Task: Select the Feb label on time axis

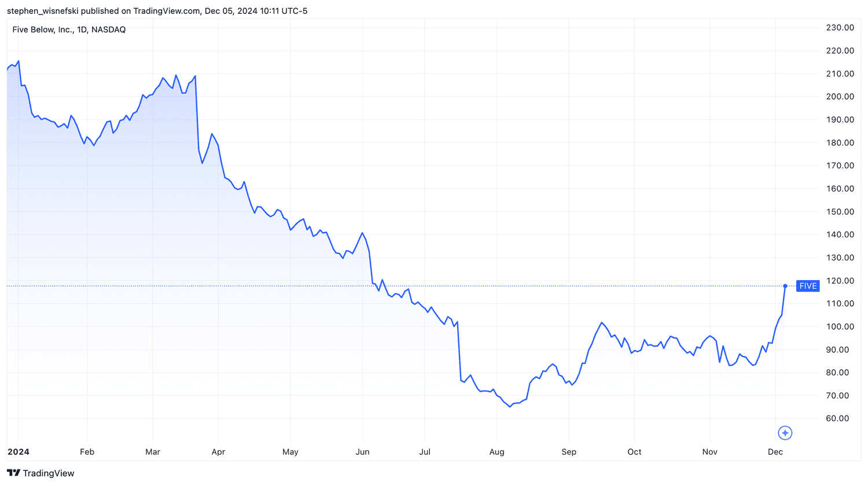Action: click(87, 452)
